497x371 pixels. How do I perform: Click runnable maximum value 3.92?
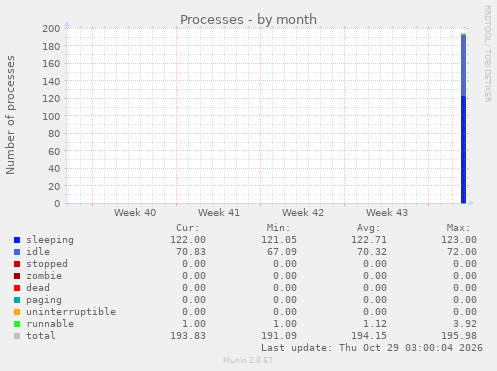coord(465,324)
